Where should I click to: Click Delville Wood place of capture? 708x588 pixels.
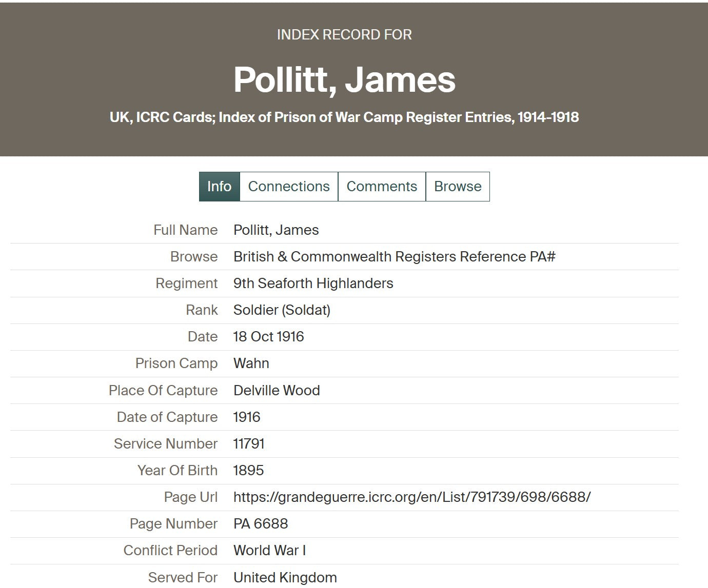277,391
